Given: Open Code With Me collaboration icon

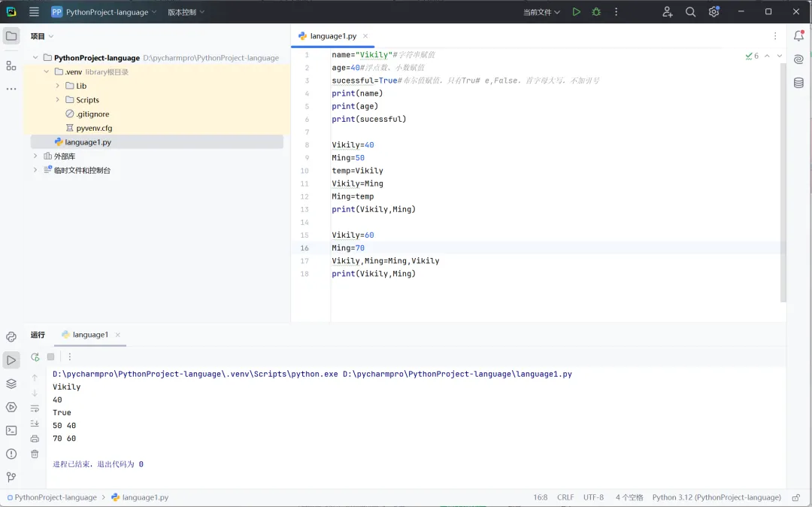Looking at the screenshot, I should (x=668, y=12).
